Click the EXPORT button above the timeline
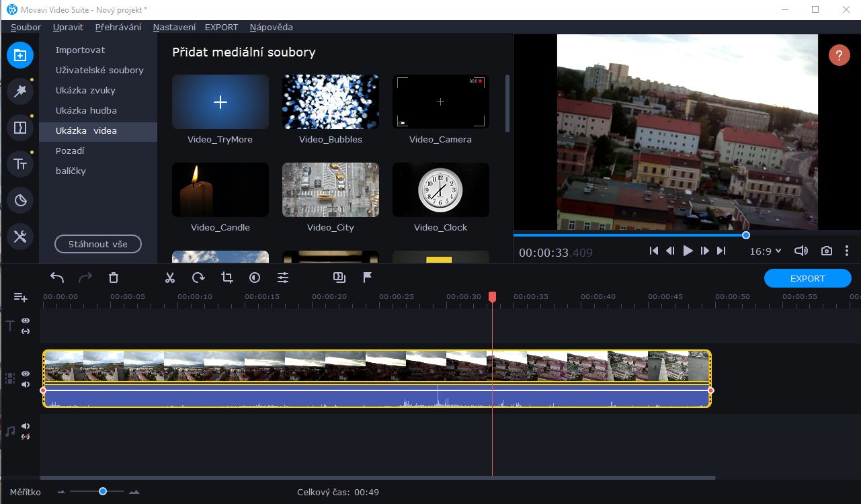The width and height of the screenshot is (861, 504). click(x=807, y=278)
